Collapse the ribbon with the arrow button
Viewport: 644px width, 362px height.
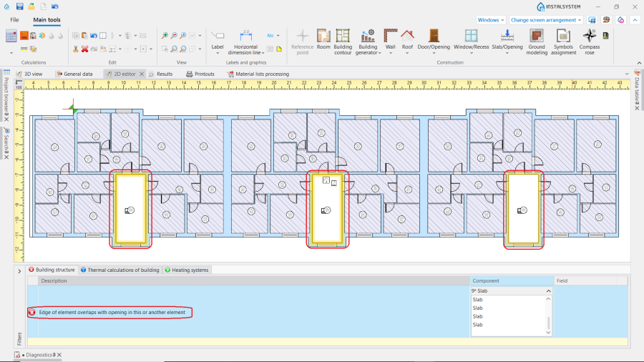click(x=634, y=20)
